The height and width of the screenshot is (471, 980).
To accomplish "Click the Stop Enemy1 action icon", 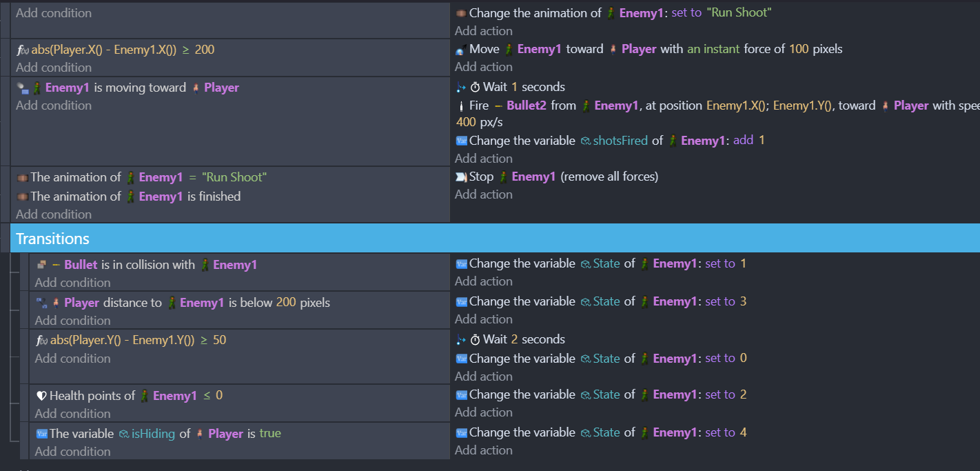I will 461,177.
